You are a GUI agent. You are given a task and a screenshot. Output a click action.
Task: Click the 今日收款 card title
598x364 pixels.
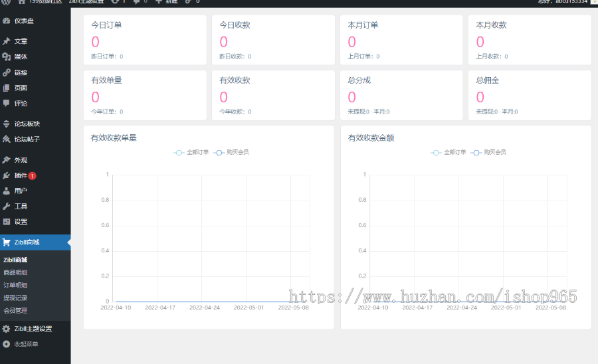click(x=235, y=25)
